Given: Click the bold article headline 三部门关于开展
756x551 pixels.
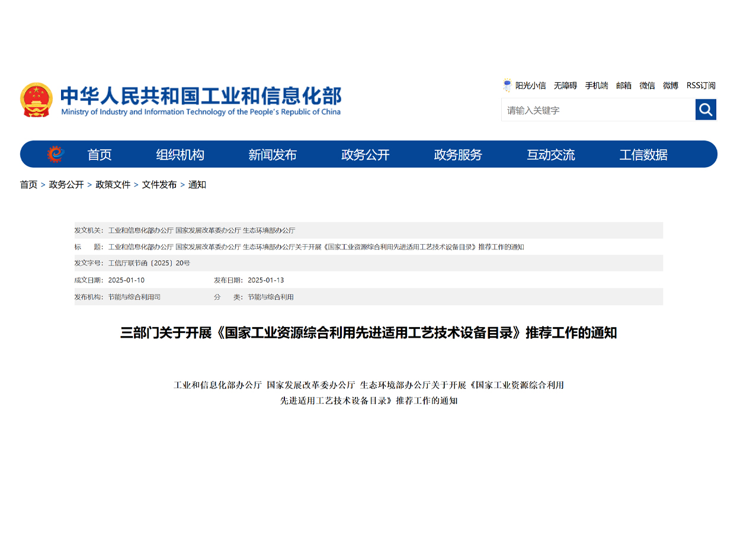Looking at the screenshot, I should 369,333.
